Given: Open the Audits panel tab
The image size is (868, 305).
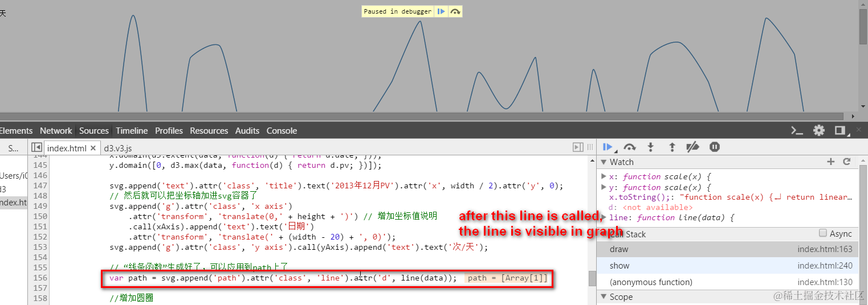Looking at the screenshot, I should pos(247,130).
